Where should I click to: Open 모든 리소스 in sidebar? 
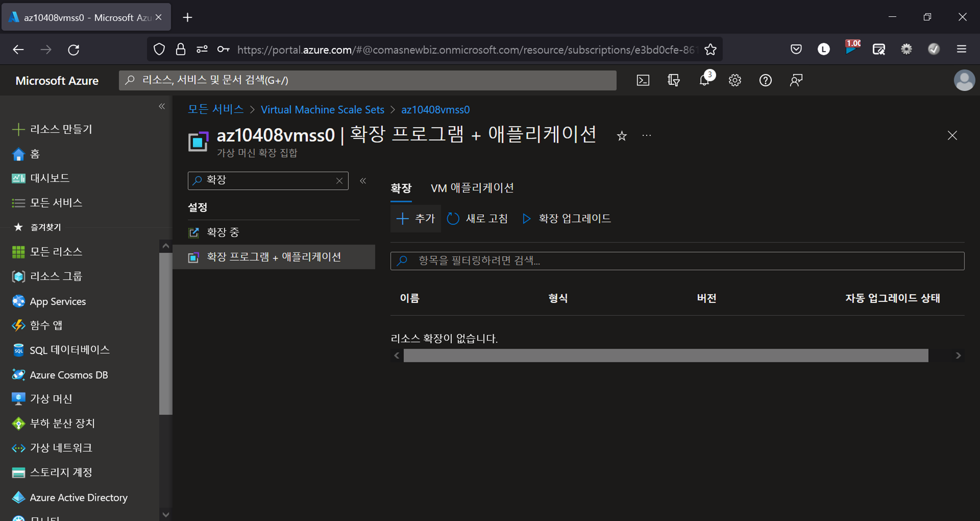pos(47,252)
